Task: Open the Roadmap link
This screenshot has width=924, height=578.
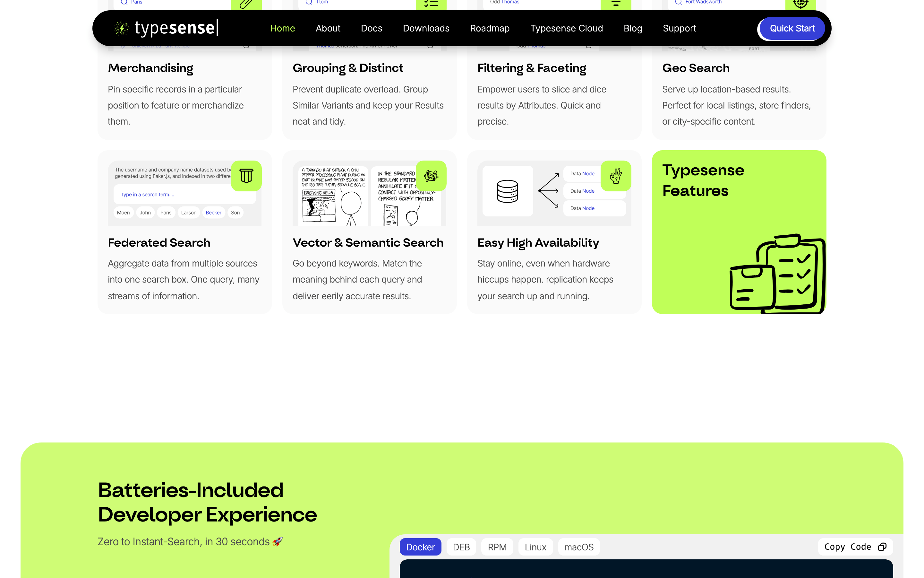Action: 490,28
